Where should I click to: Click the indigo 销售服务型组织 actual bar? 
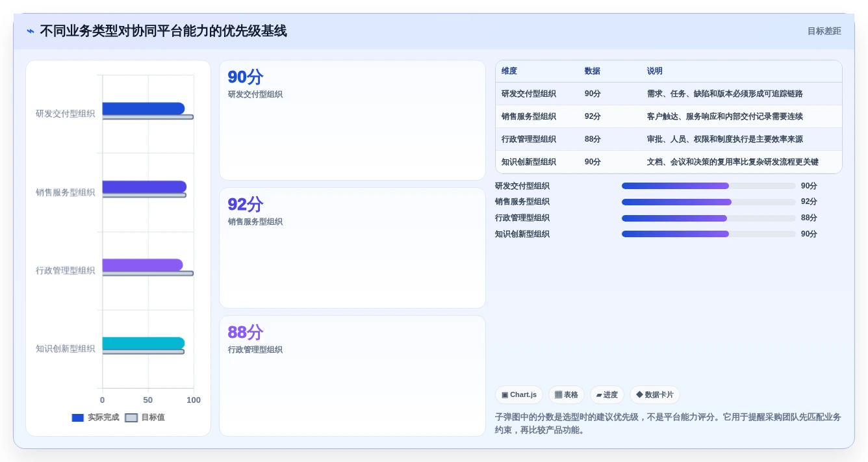144,186
